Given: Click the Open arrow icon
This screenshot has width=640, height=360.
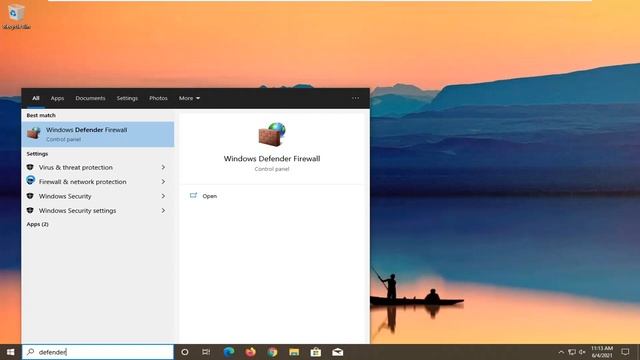Looking at the screenshot, I should (193, 196).
